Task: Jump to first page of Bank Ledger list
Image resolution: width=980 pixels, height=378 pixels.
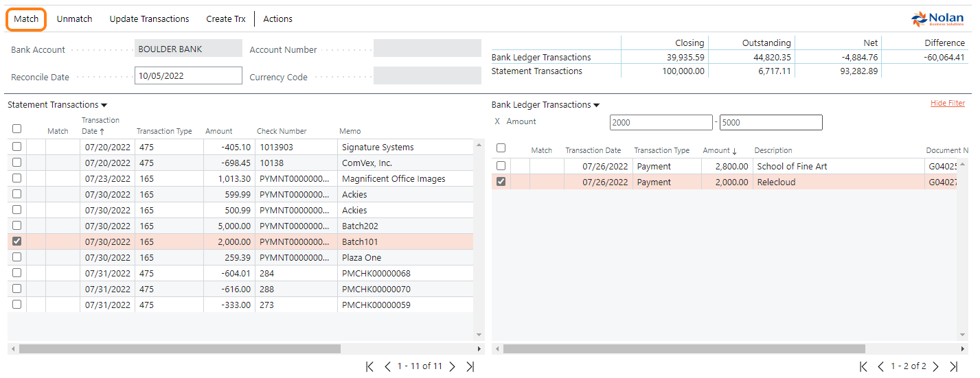Action: [863, 366]
